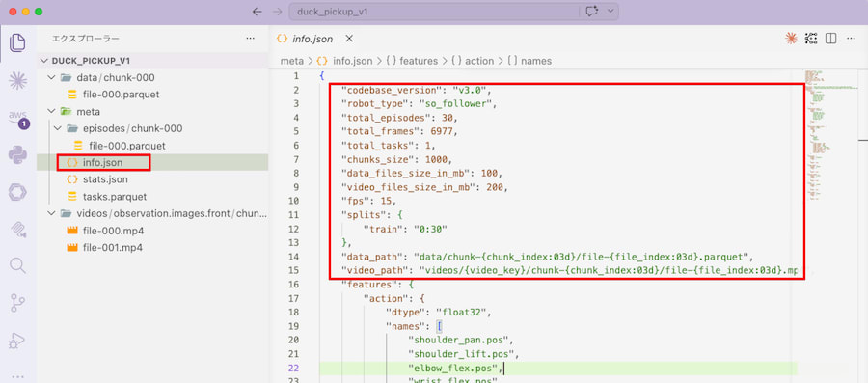Open file-000.parquet under episodes/chunk-000

(x=126, y=146)
